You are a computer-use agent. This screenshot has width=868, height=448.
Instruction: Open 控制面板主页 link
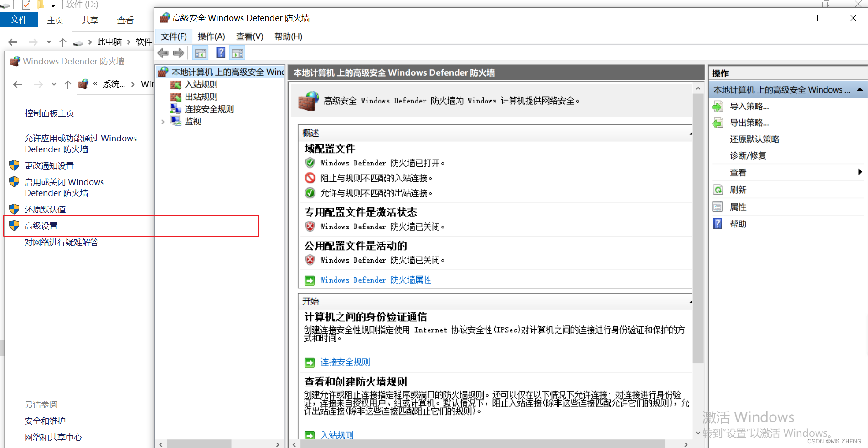coord(49,113)
